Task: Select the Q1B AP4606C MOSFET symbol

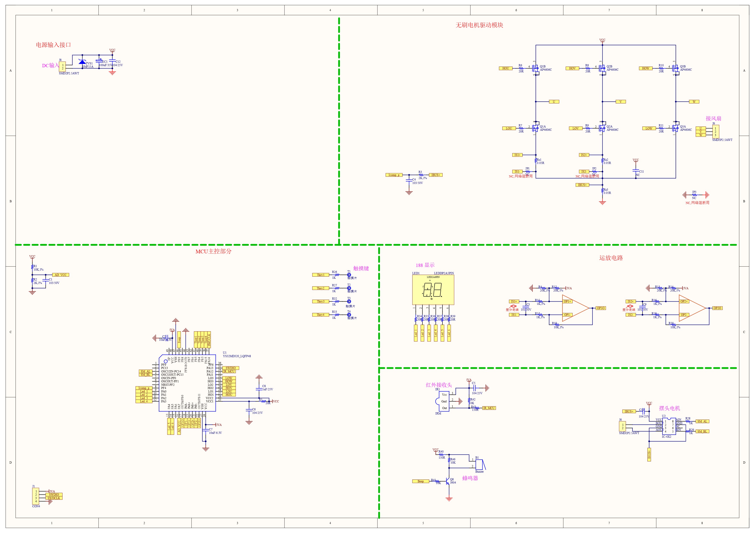Action: [536, 69]
